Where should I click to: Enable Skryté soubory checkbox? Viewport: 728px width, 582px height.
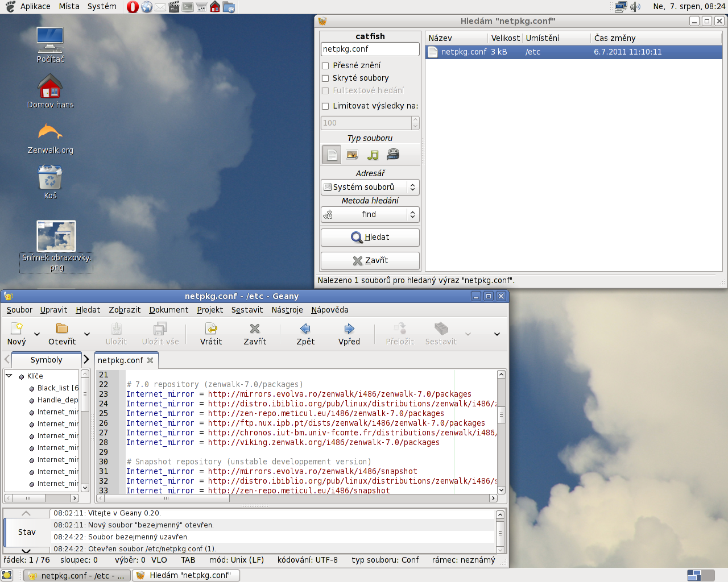pyautogui.click(x=325, y=78)
